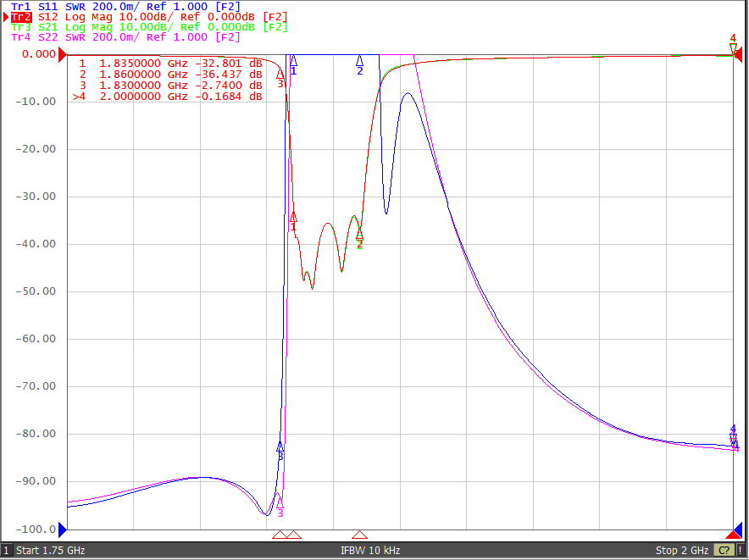The image size is (749, 560).
Task: Click the C? calibration status indicator
Action: pyautogui.click(x=724, y=551)
